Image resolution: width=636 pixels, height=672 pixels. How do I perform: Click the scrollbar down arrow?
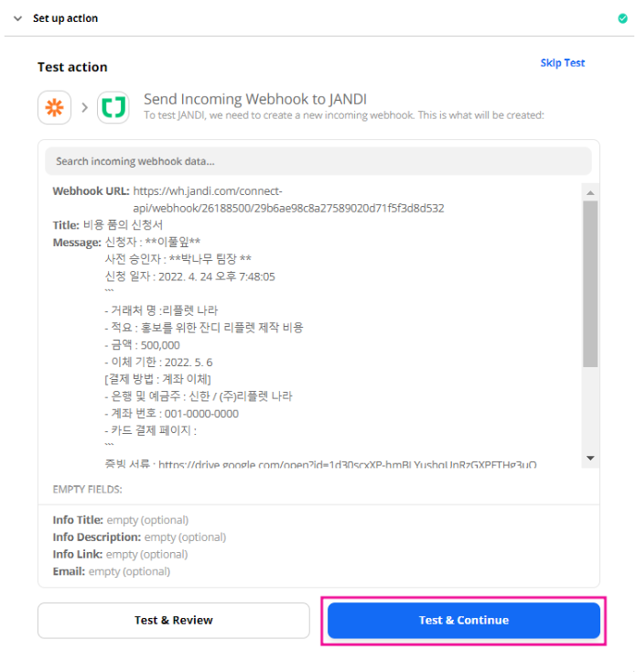click(x=590, y=458)
